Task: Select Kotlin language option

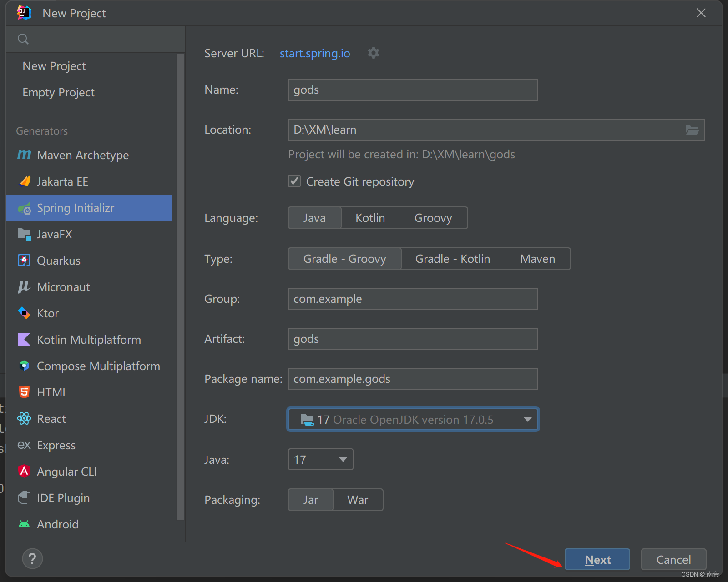Action: 370,218
